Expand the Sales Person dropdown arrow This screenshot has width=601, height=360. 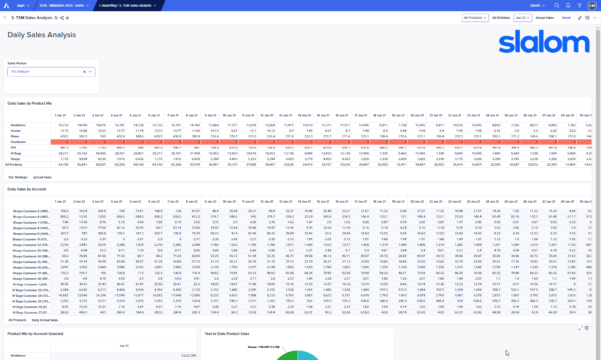click(90, 72)
